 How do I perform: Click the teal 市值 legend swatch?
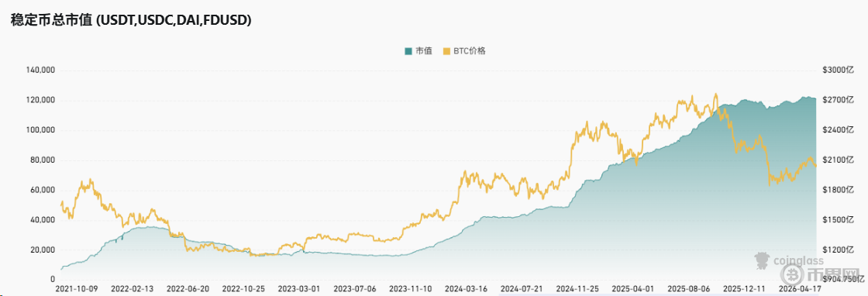(408, 51)
